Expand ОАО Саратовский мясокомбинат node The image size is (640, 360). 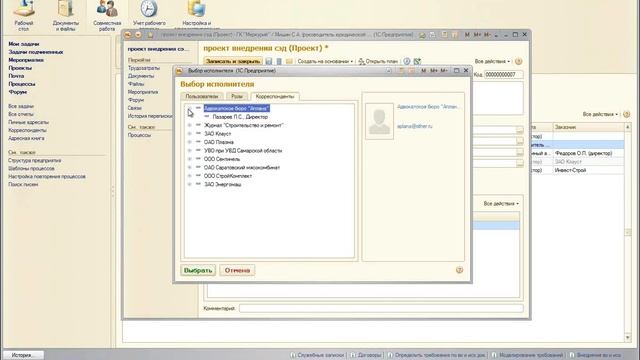click(189, 167)
